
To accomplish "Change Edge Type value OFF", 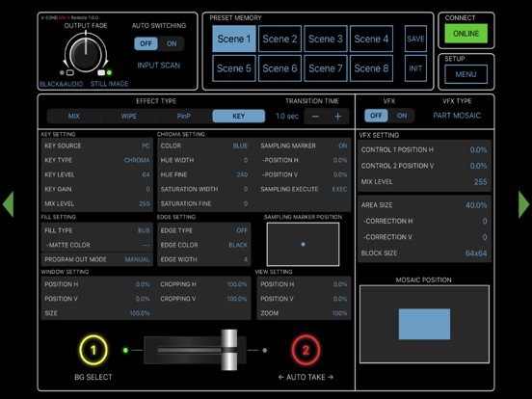I will click(x=242, y=230).
